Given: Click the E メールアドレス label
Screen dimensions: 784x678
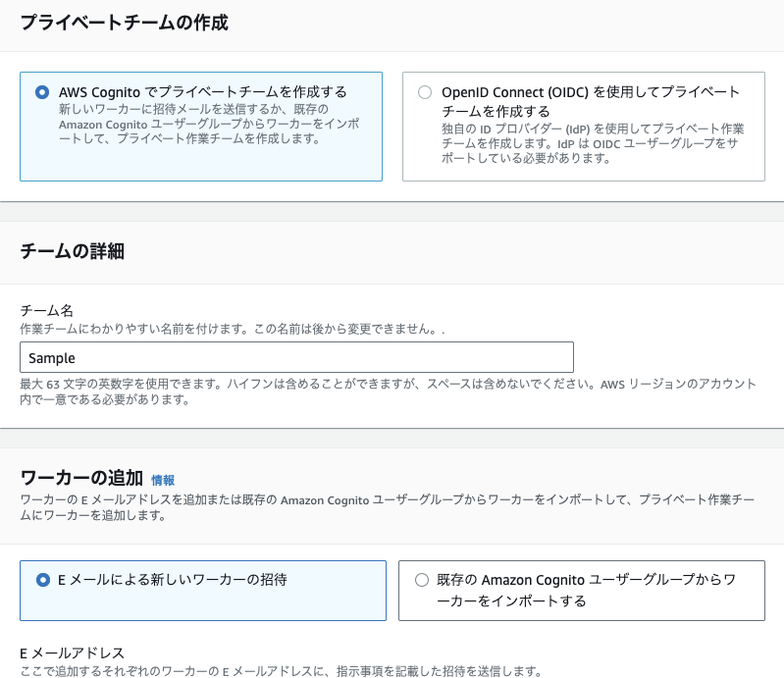Looking at the screenshot, I should pyautogui.click(x=72, y=653).
